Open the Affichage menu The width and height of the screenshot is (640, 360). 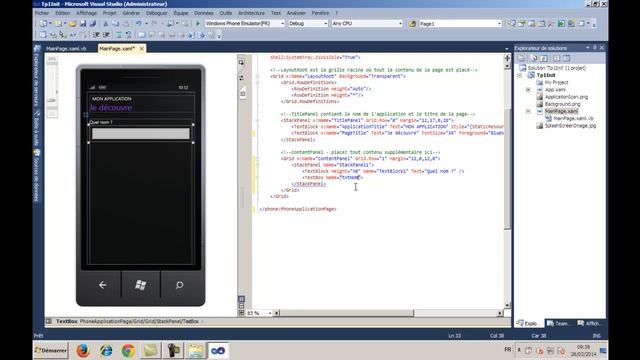pyautogui.click(x=87, y=13)
